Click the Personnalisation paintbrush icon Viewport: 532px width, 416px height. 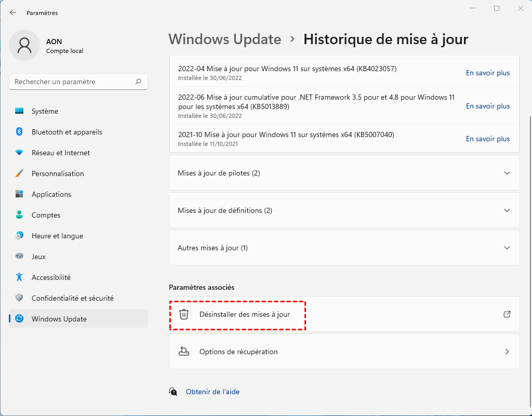[x=19, y=173]
